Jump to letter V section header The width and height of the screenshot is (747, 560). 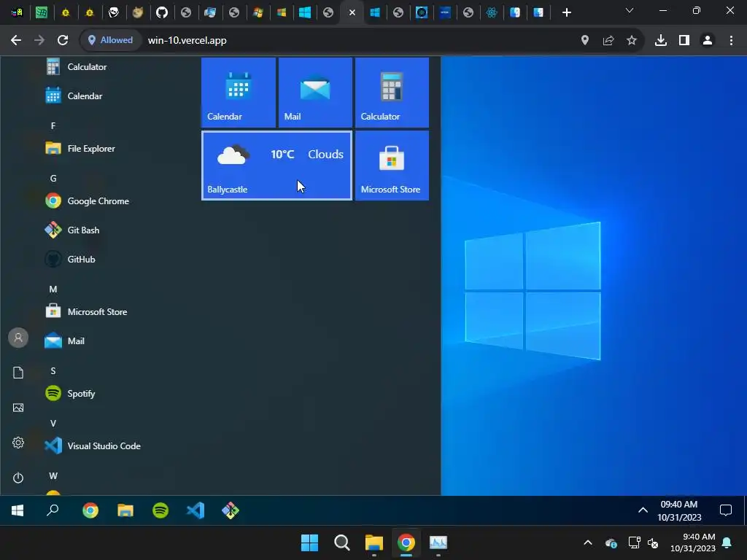pos(53,424)
